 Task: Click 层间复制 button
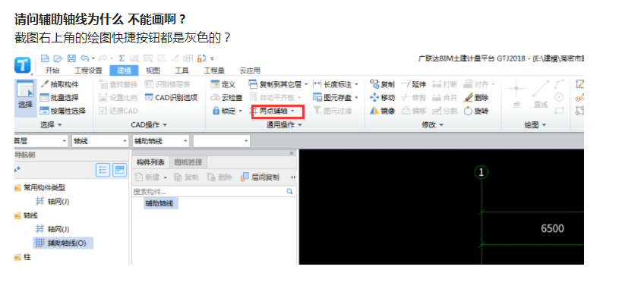(260, 177)
